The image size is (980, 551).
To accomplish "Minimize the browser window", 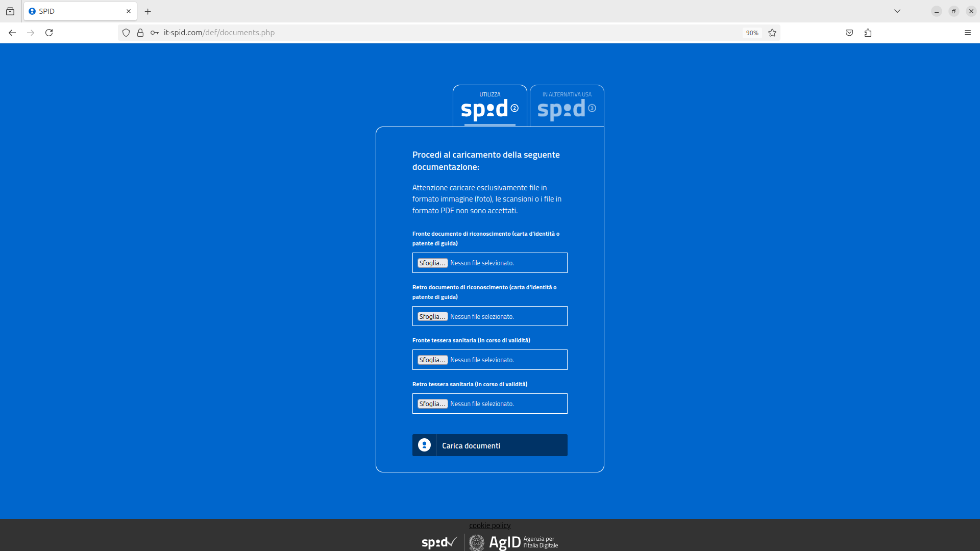I will [x=937, y=11].
